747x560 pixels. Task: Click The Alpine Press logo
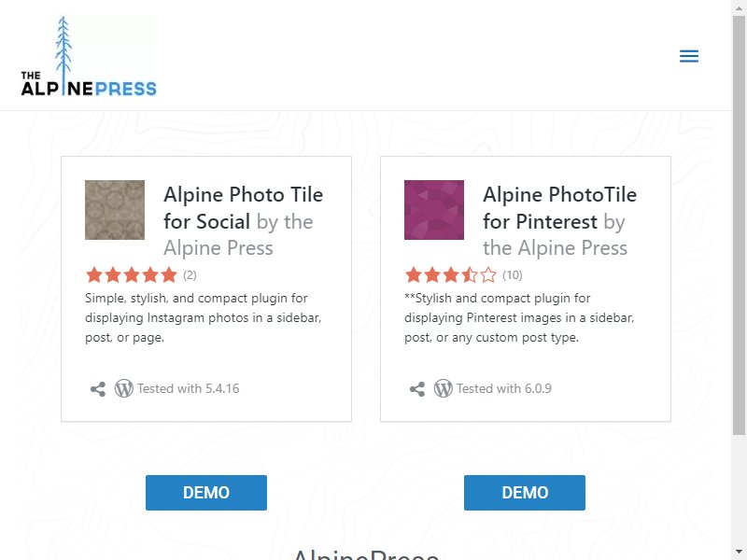coord(89,56)
